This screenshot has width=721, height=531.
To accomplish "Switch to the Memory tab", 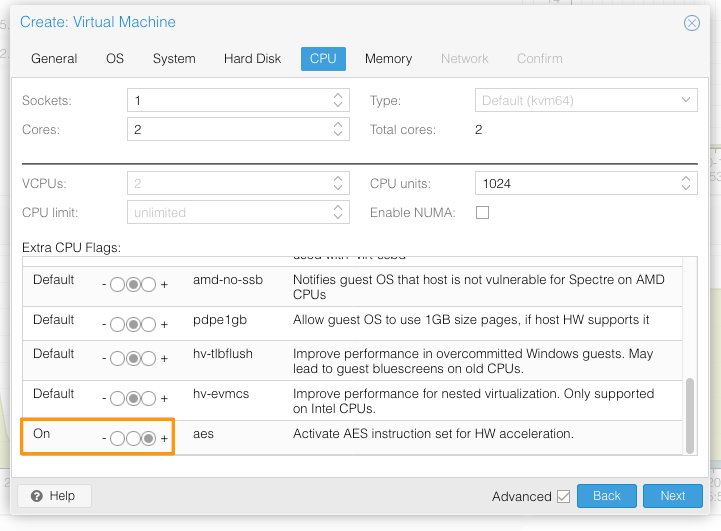I will coord(388,59).
